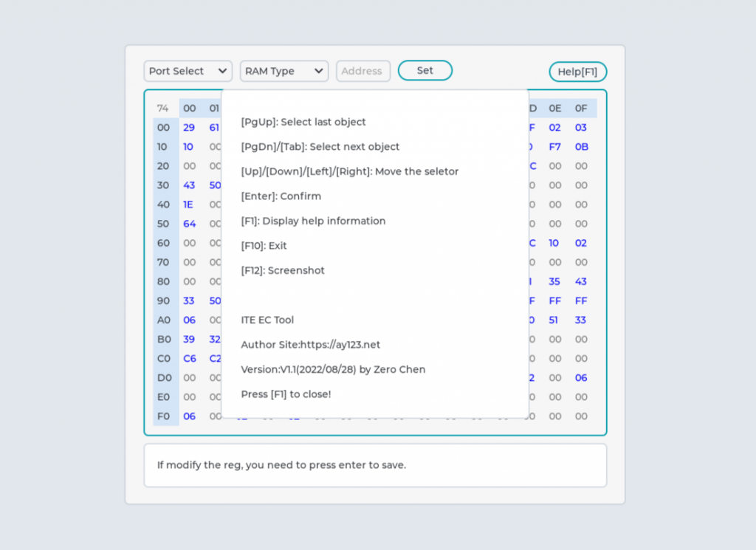This screenshot has height=550, width=756.
Task: Select cell value 39 in row B0
Action: (189, 340)
